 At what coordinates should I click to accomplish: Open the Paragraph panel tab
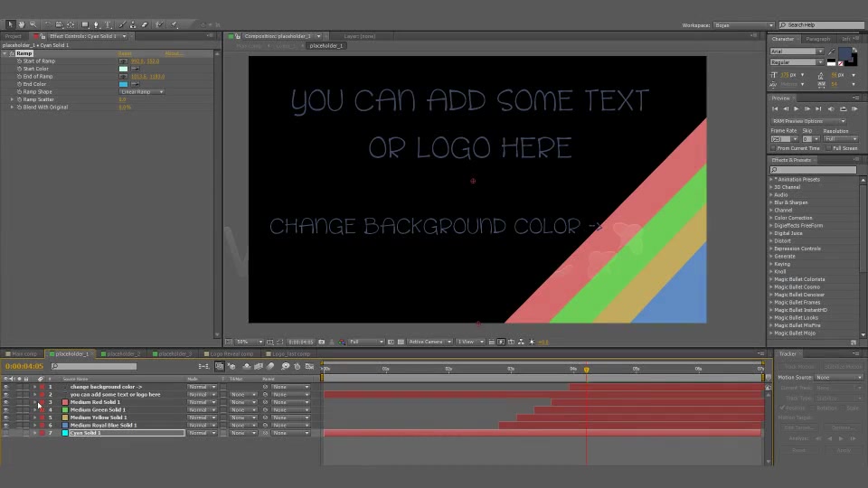pyautogui.click(x=817, y=39)
